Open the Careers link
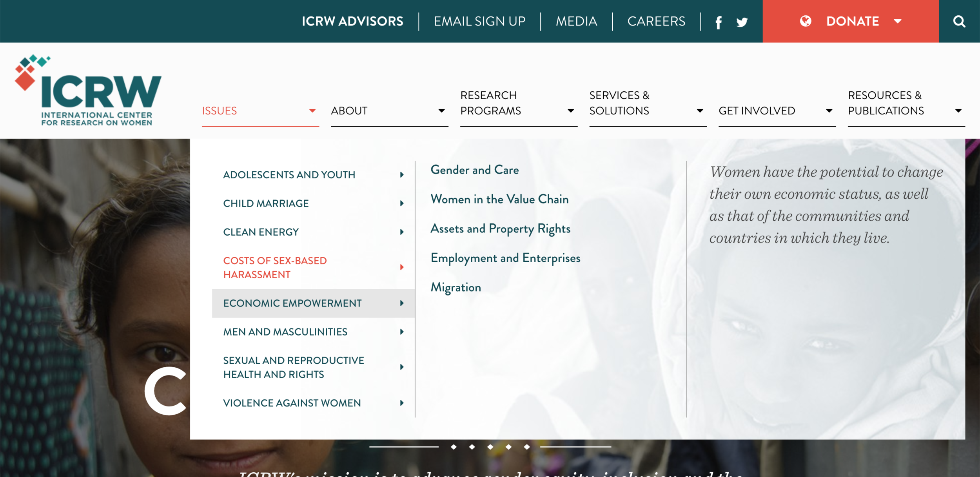Screen dimensions: 980x477 click(656, 21)
